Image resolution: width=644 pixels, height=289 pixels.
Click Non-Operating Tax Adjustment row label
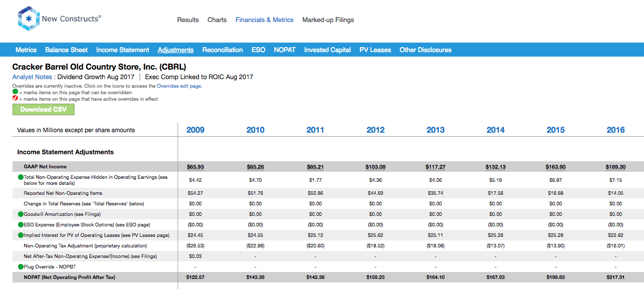pyautogui.click(x=86, y=246)
